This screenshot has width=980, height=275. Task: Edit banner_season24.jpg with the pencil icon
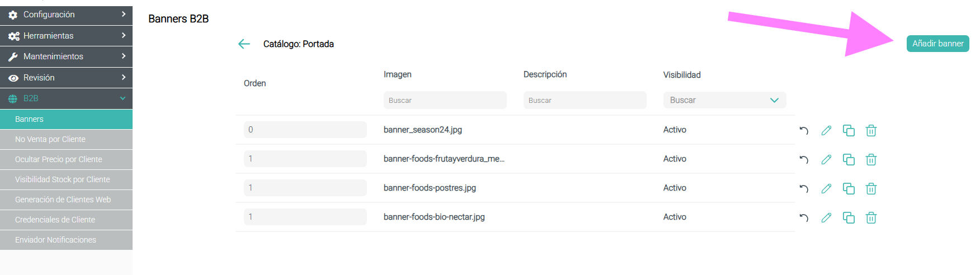click(x=826, y=131)
